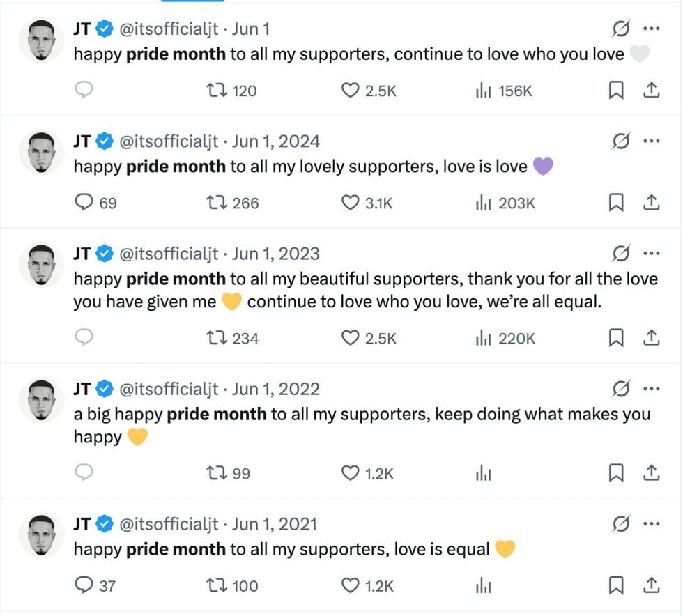
Task: Open the @itsofficialjt handle on the 2023 tweet
Action: tap(169, 254)
